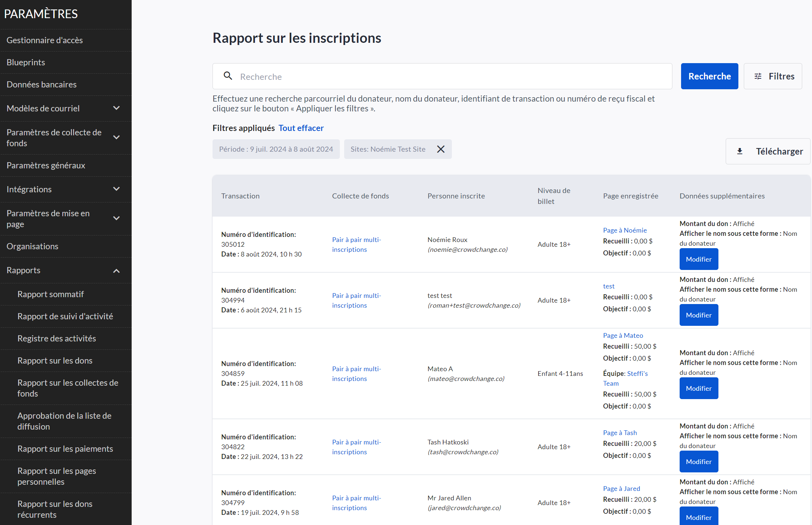812x525 pixels.
Task: Click Tout effacer link
Action: [301, 128]
